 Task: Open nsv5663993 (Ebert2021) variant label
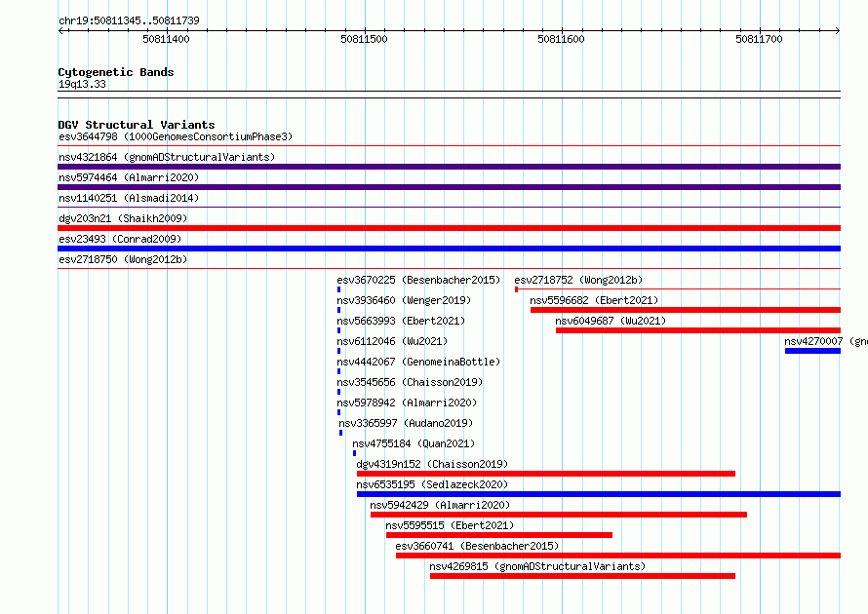click(x=401, y=321)
